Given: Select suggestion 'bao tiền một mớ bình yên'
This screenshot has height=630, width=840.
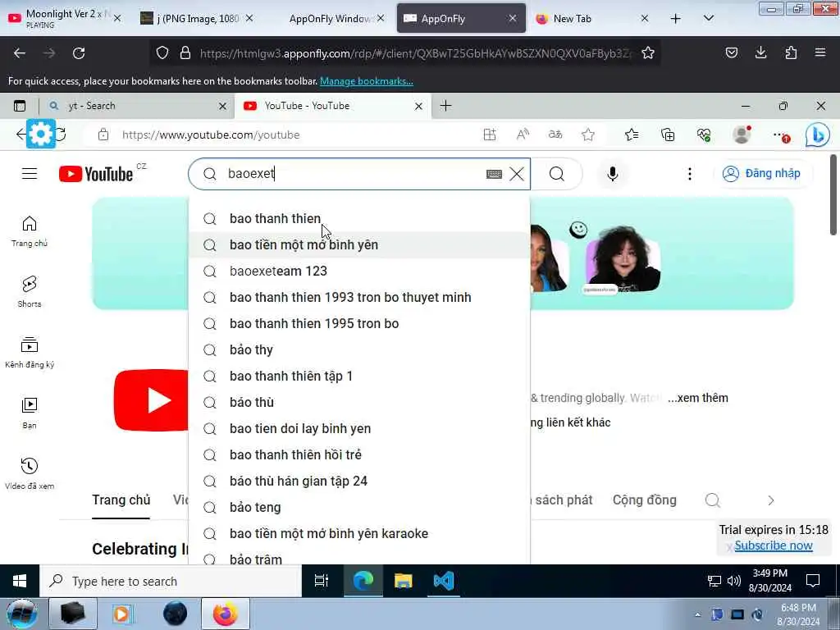Looking at the screenshot, I should (x=359, y=244).
